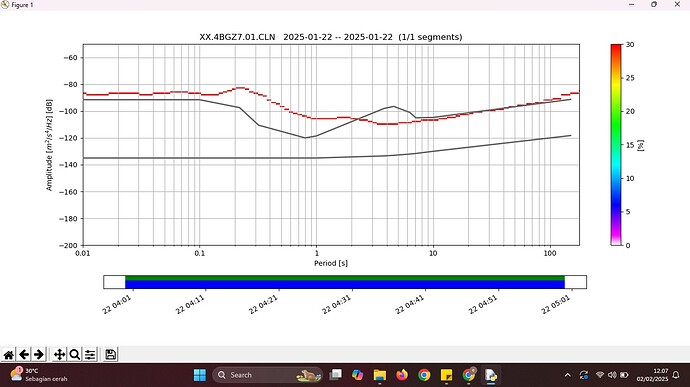Open clock and date showing 12.07
The width and height of the screenshot is (690, 387).
(x=652, y=375)
